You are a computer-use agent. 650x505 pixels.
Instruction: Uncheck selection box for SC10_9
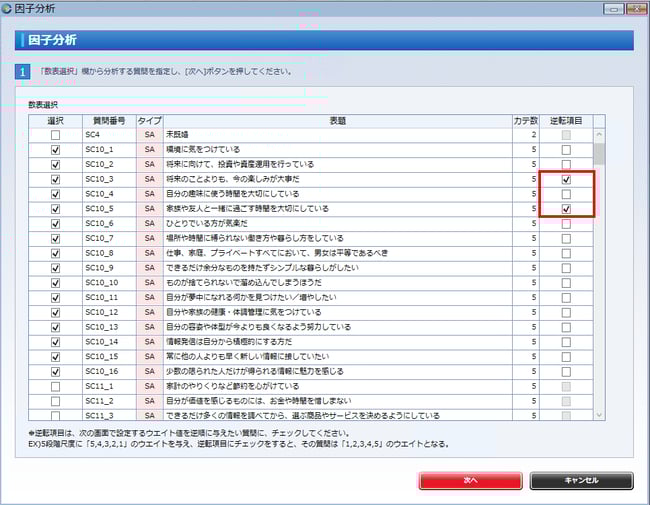55,268
